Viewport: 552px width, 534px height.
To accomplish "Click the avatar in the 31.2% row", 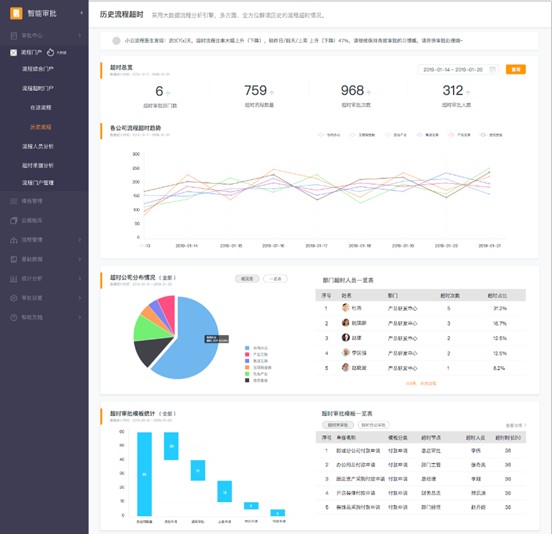I will coord(346,308).
